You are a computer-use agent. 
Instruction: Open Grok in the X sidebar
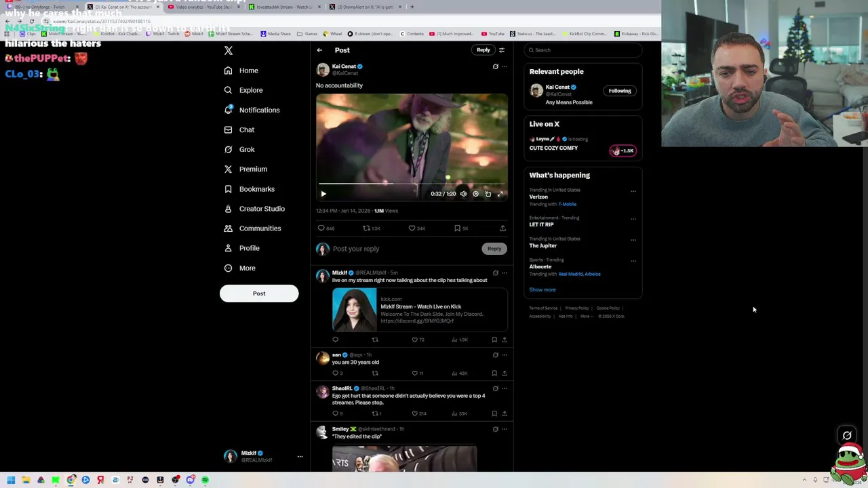coord(239,149)
